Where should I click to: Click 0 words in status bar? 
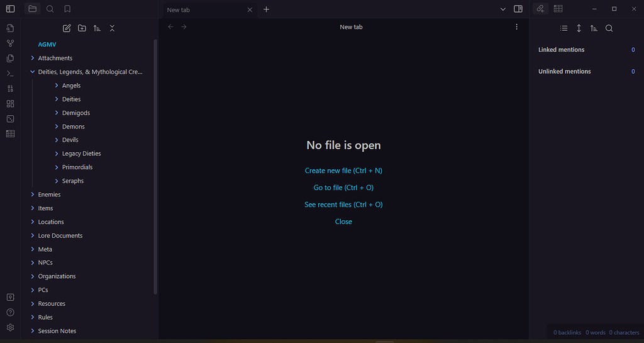pos(596,332)
